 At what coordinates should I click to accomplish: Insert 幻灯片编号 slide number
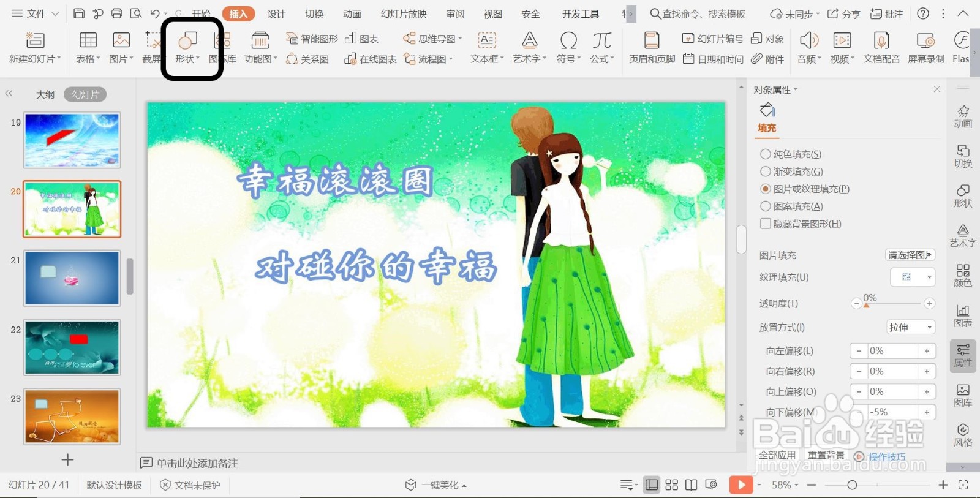[712, 39]
